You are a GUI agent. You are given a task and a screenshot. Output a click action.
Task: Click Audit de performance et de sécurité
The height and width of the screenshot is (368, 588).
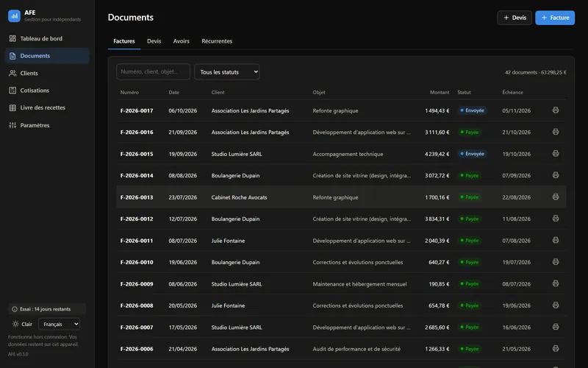[x=356, y=349]
